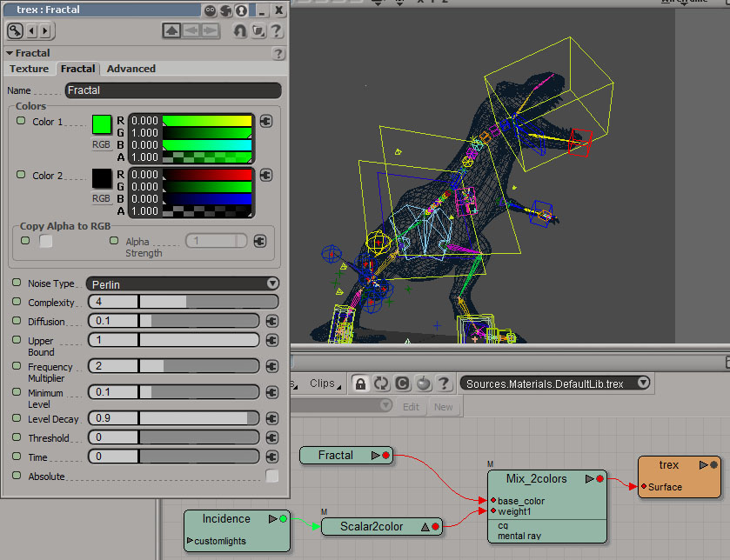This screenshot has height=560, width=730.
Task: Toggle the Copy Alpha to RGB checkbox
Action: tap(45, 241)
